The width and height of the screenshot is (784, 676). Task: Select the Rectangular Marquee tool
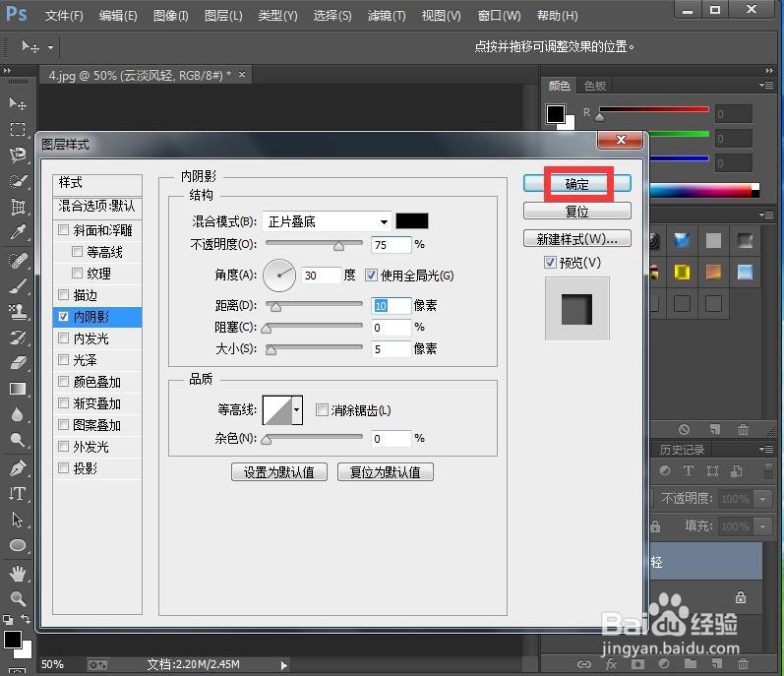click(18, 130)
